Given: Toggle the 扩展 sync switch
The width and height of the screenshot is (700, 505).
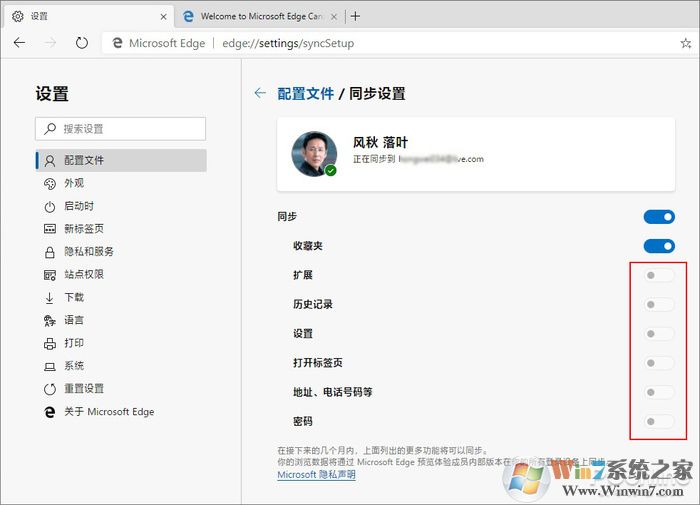Looking at the screenshot, I should tap(659, 275).
